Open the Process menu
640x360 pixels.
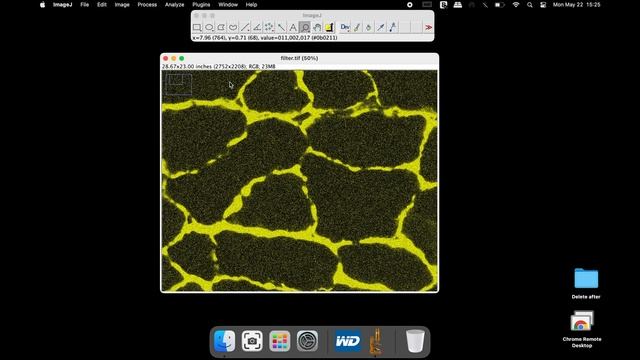tap(147, 5)
